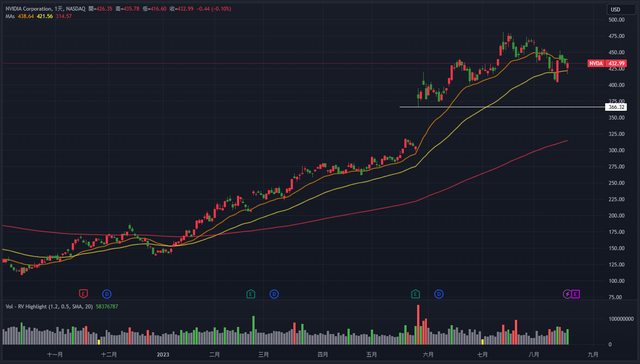Click the 二月 time axis label

point(214,355)
